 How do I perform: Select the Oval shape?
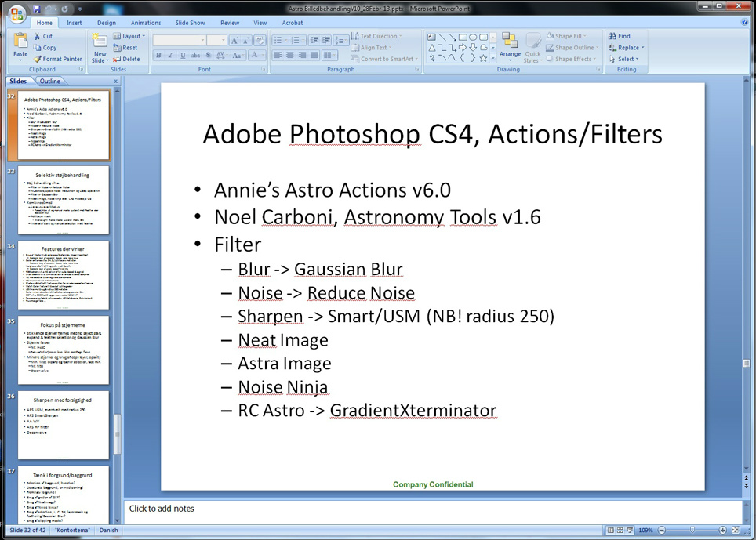point(473,37)
